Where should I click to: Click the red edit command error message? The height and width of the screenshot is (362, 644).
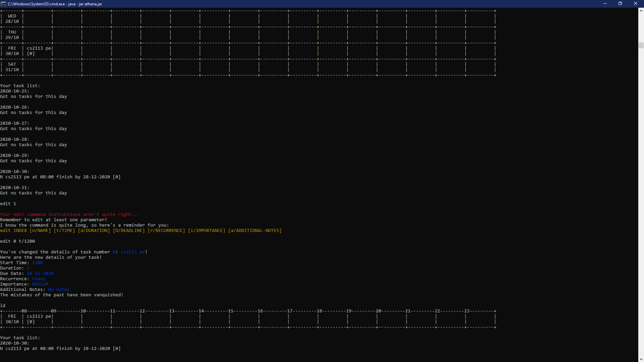coord(69,215)
